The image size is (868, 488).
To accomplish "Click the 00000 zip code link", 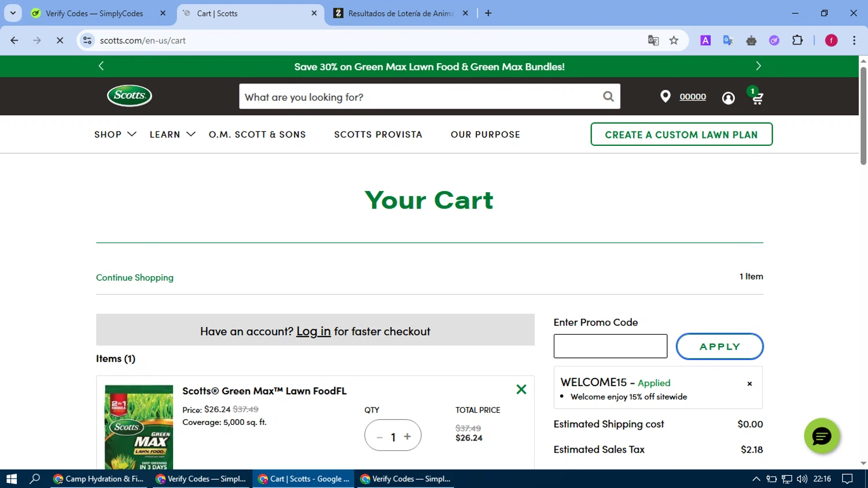I will 693,97.
